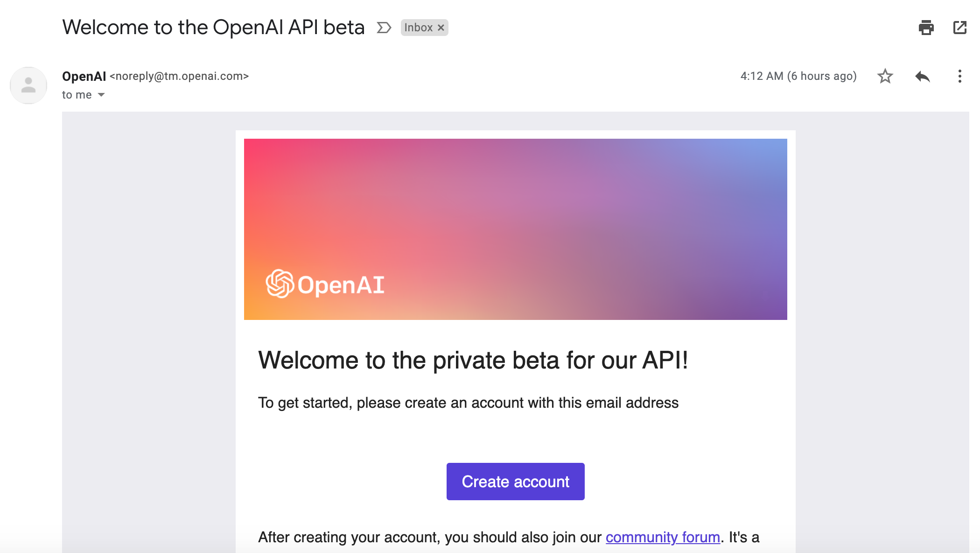Star this OpenAI email

[x=885, y=76]
